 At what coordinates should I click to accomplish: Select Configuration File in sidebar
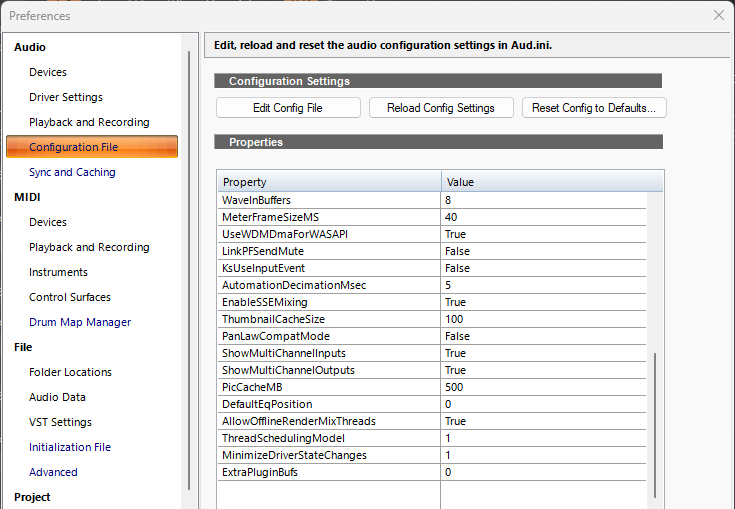pos(92,147)
